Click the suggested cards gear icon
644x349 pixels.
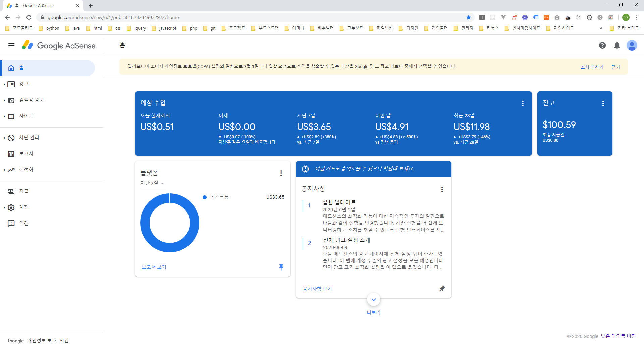click(305, 169)
